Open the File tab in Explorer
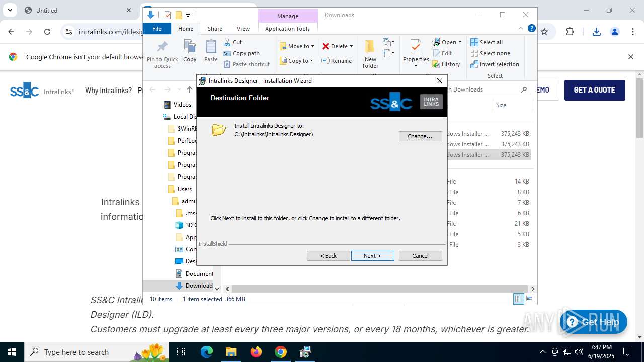 (157, 29)
